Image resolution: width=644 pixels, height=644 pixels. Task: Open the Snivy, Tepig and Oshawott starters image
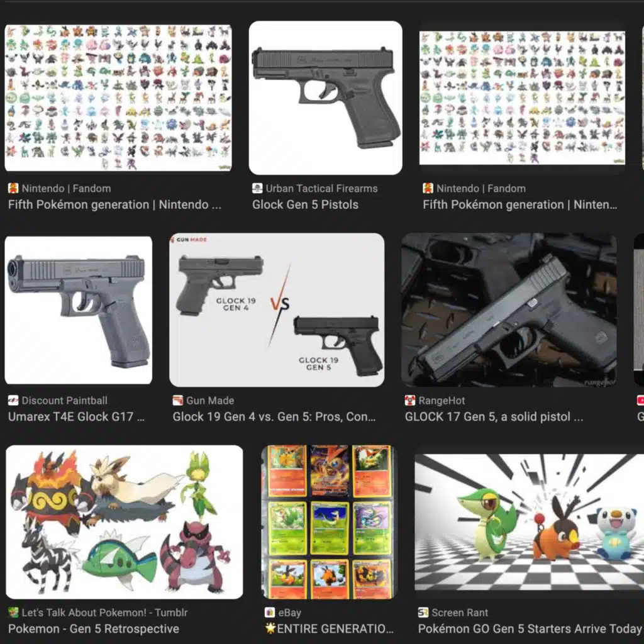(530, 522)
